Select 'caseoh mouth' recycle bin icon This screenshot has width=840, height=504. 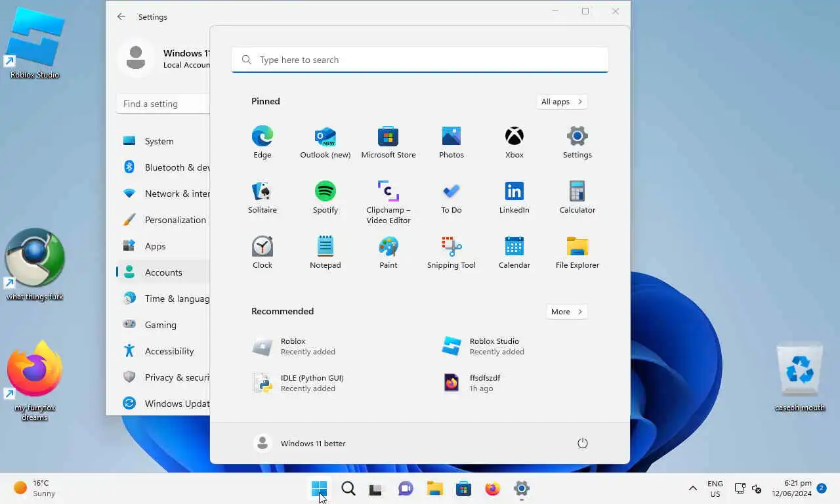[x=800, y=377]
